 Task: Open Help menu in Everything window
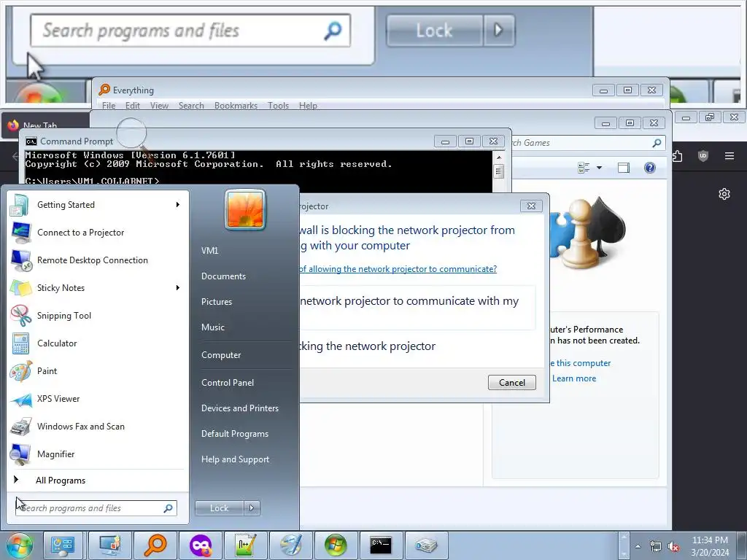(x=308, y=105)
